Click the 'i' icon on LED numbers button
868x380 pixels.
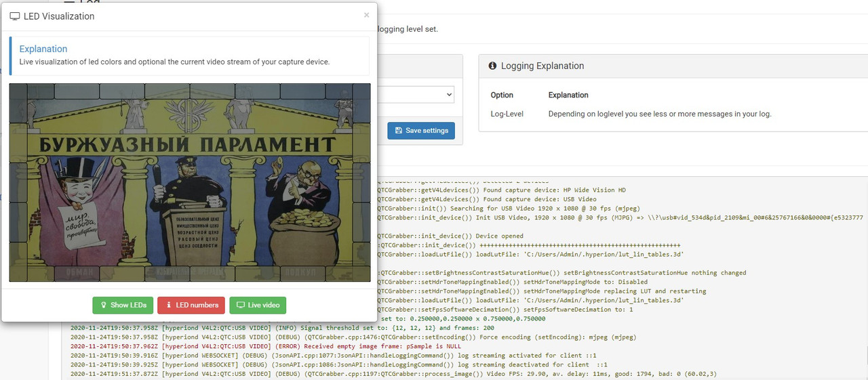168,305
